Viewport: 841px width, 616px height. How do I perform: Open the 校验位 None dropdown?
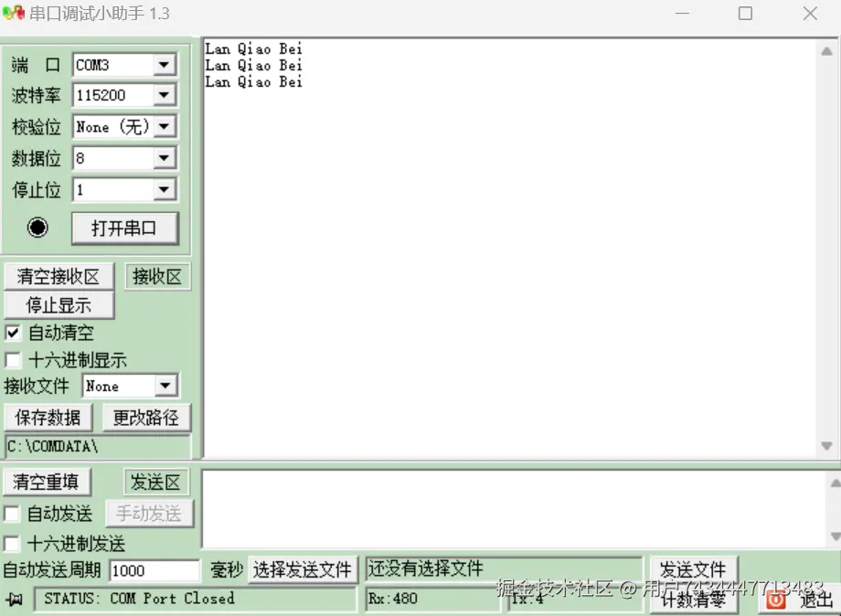click(165, 126)
